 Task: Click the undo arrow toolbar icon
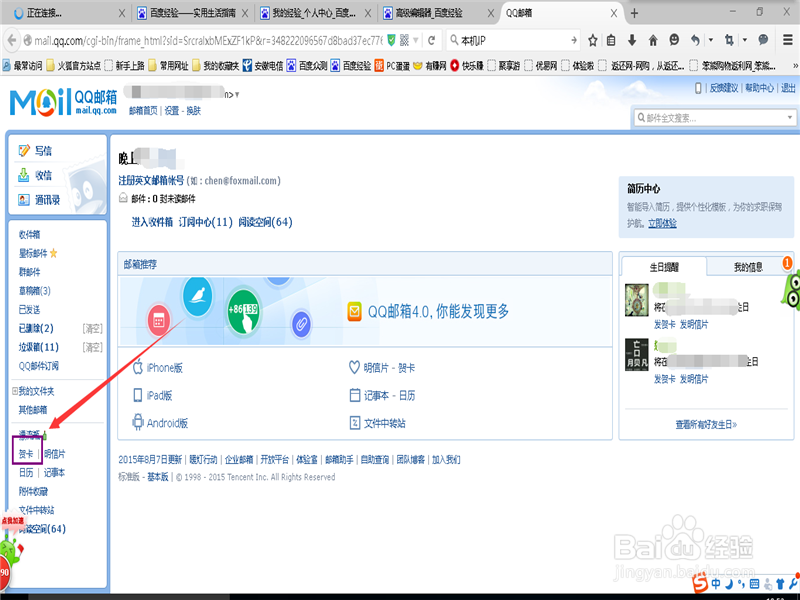click(695, 40)
